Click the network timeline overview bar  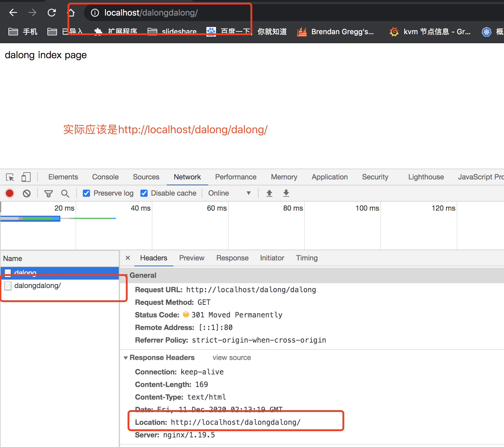click(30, 218)
